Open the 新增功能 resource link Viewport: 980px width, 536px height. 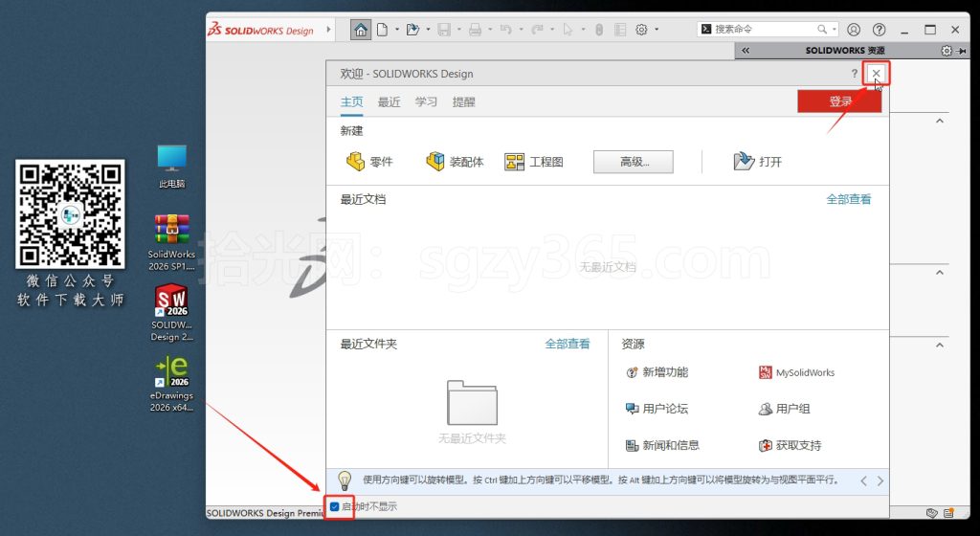click(657, 372)
